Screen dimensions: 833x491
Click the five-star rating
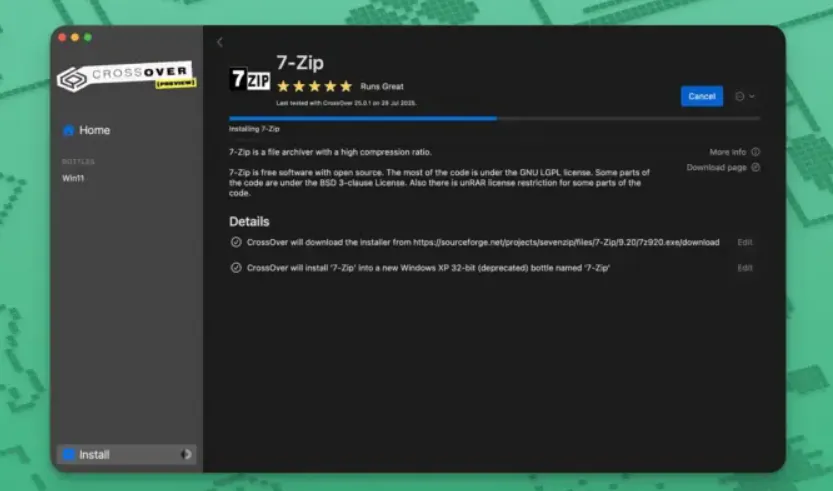(314, 86)
